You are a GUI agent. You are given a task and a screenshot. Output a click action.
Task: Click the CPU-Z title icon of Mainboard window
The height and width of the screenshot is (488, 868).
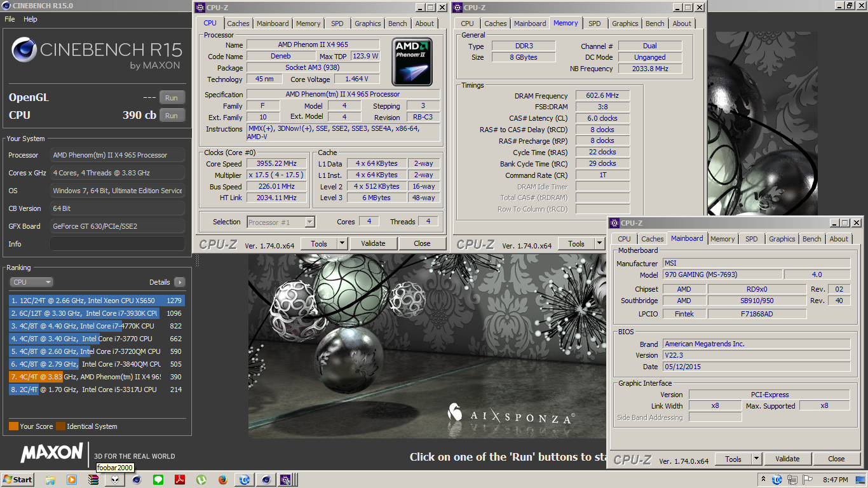614,223
